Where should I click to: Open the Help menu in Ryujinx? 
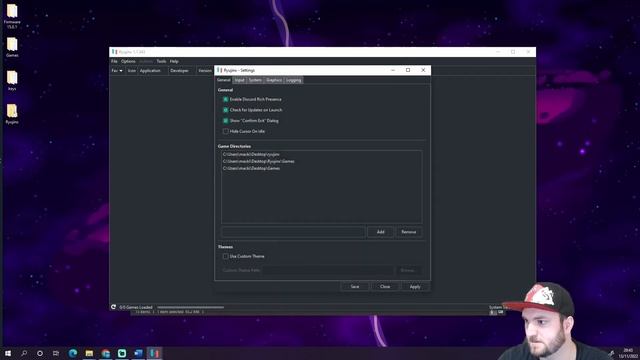click(x=174, y=61)
